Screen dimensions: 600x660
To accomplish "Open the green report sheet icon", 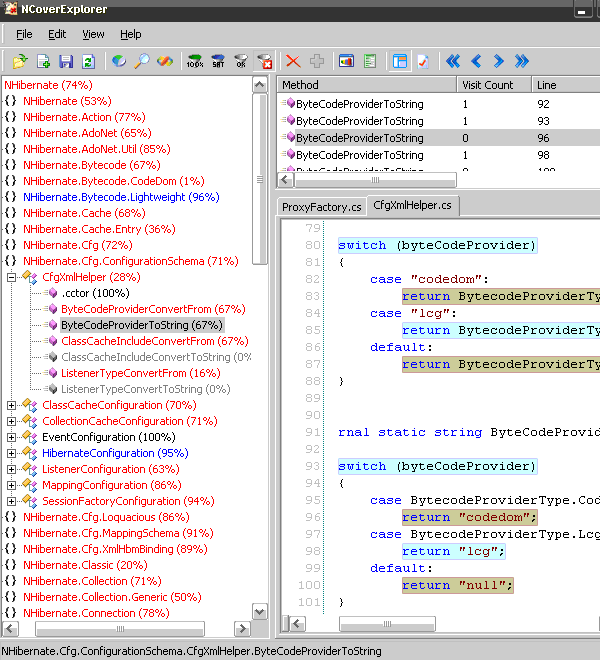I will (x=370, y=61).
